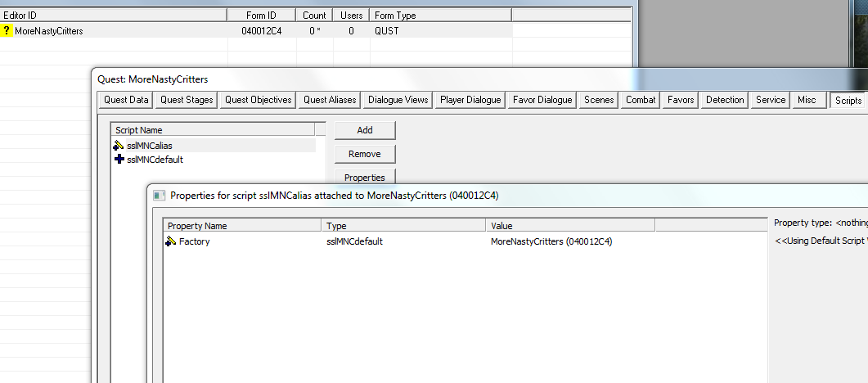The height and width of the screenshot is (383, 868).
Task: Sort list by Editor ID column header
Action: [113, 15]
